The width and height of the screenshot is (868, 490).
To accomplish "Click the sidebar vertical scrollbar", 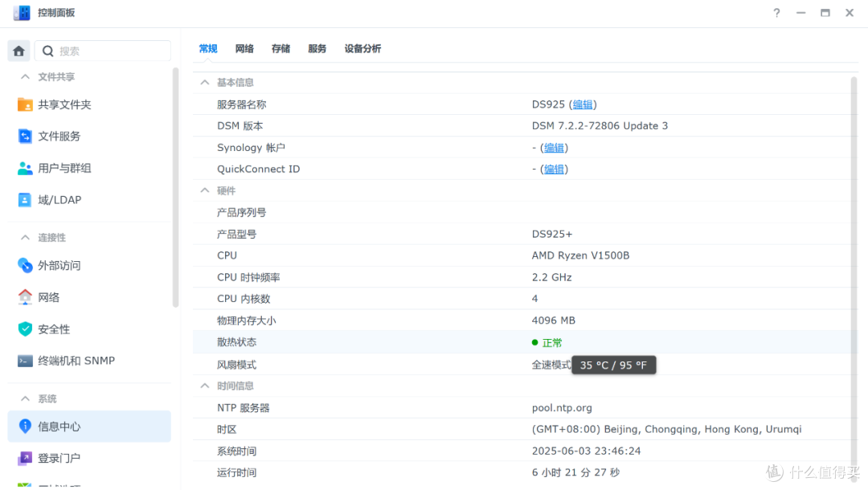I will 175,187.
